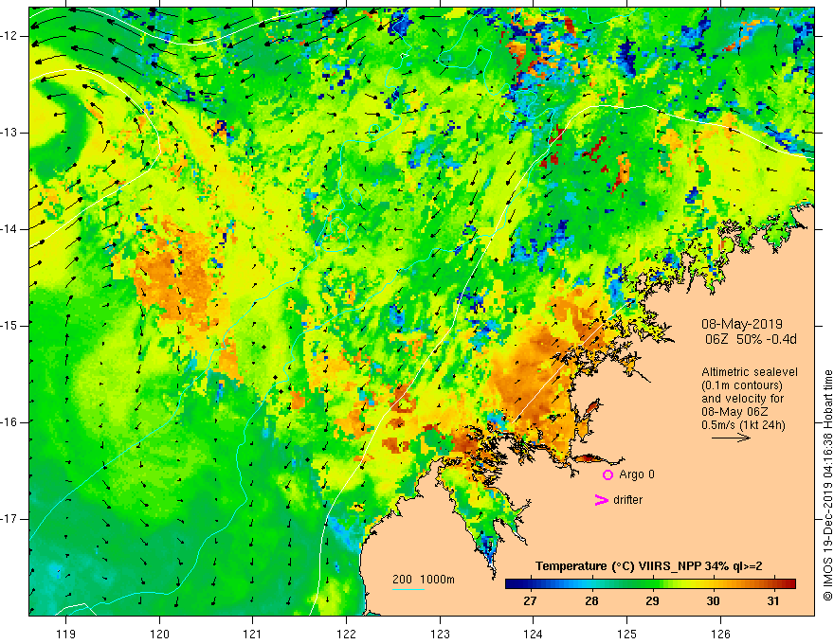The image size is (834, 644).
Task: Click the '200 1000m' depth contour label
Action: (x=424, y=580)
